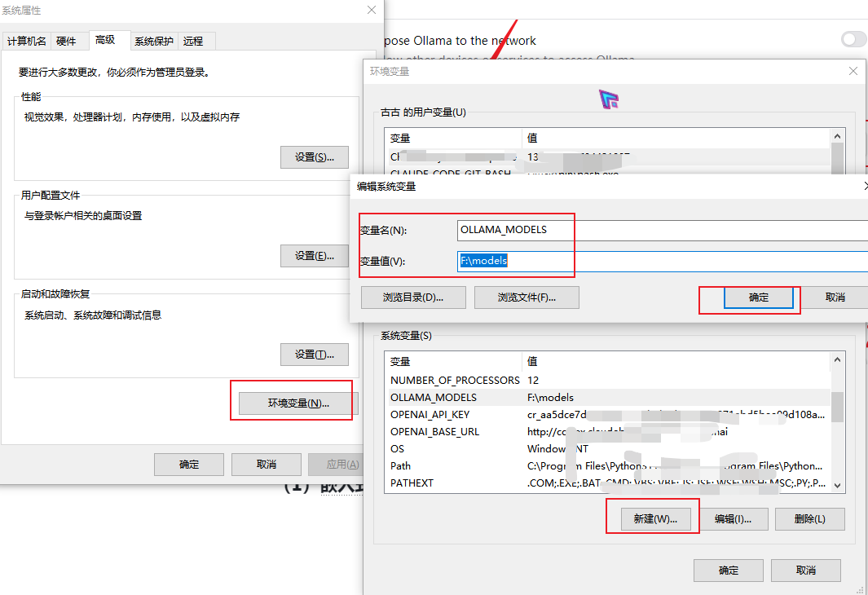The image size is (868, 595).
Task: Click system variables scrollbar thumb
Action: pos(838,407)
